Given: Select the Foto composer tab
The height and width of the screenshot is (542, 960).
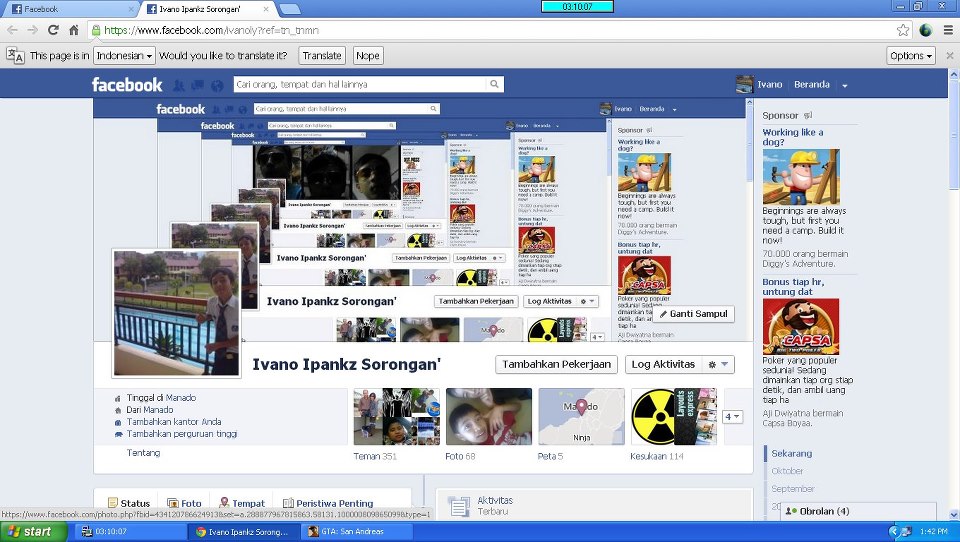Looking at the screenshot, I should (184, 503).
